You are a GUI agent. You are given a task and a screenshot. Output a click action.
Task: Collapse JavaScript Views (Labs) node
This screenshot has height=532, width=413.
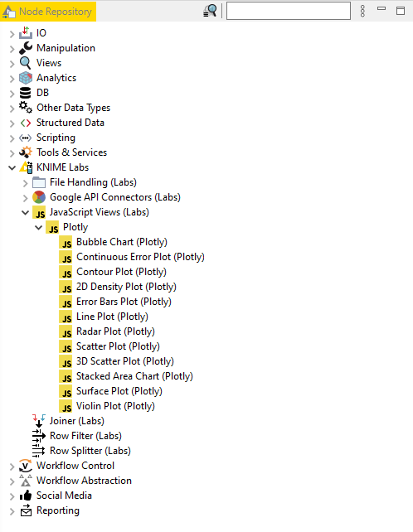pyautogui.click(x=25, y=212)
